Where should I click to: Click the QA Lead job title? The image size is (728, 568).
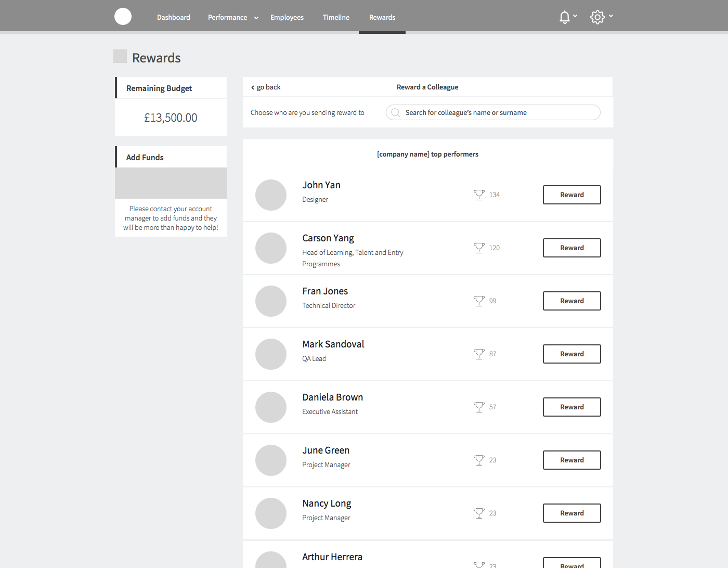314,358
